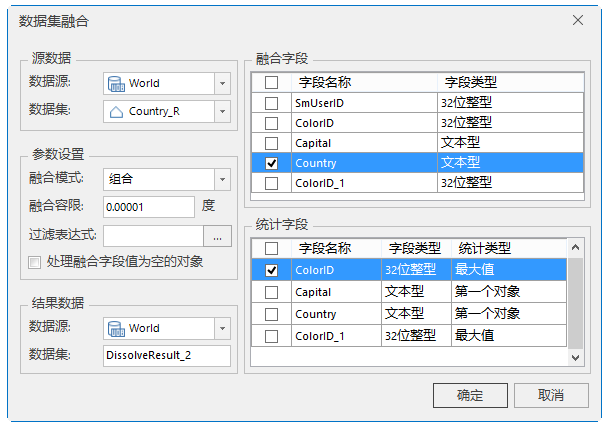Open the result 数据源 World dropdown
607x423 pixels.
(x=223, y=329)
